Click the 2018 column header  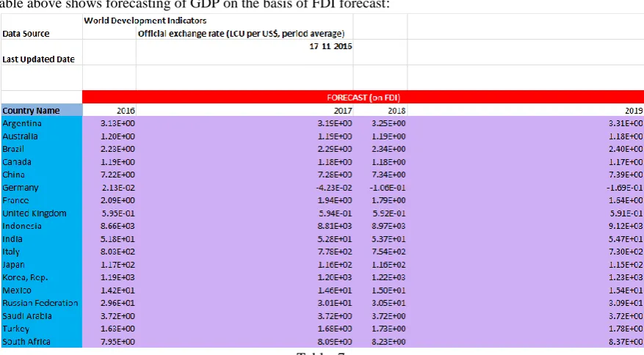(x=397, y=111)
